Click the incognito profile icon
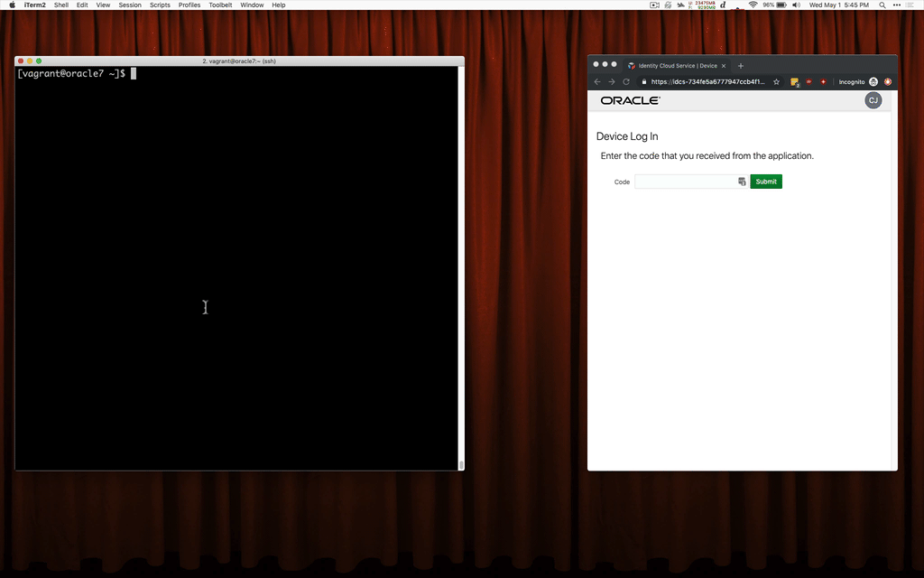The image size is (924, 578). (873, 81)
